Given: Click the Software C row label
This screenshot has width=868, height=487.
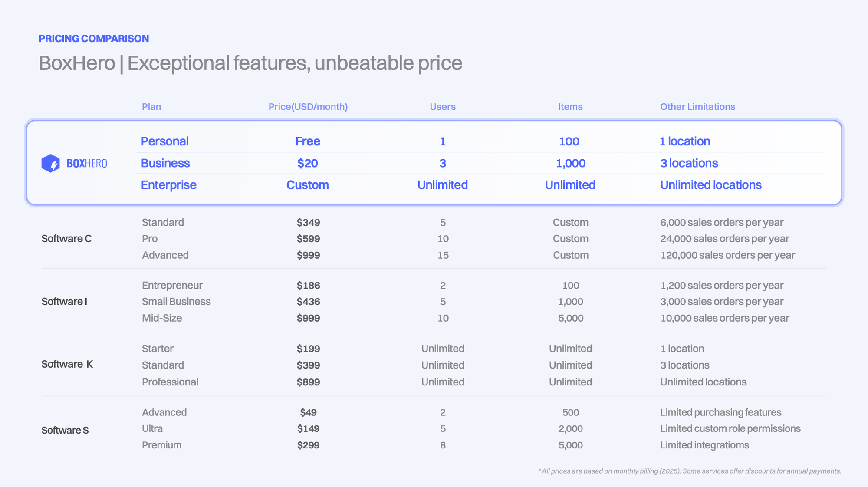Looking at the screenshot, I should point(66,239).
